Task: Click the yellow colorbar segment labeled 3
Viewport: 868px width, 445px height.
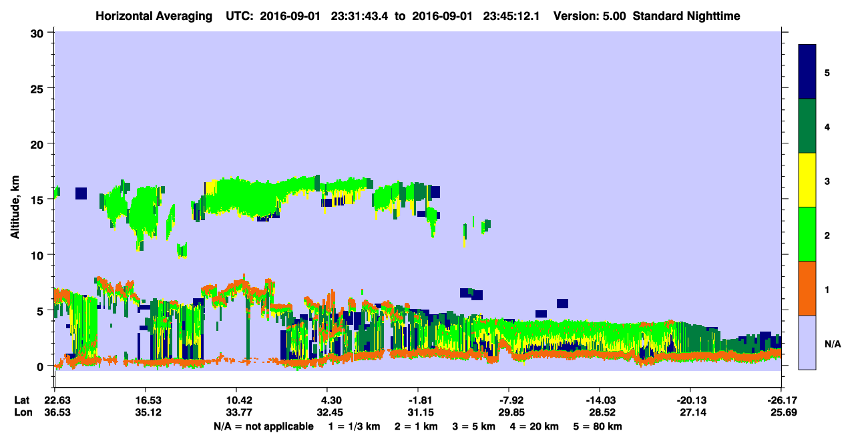Action: tap(807, 180)
